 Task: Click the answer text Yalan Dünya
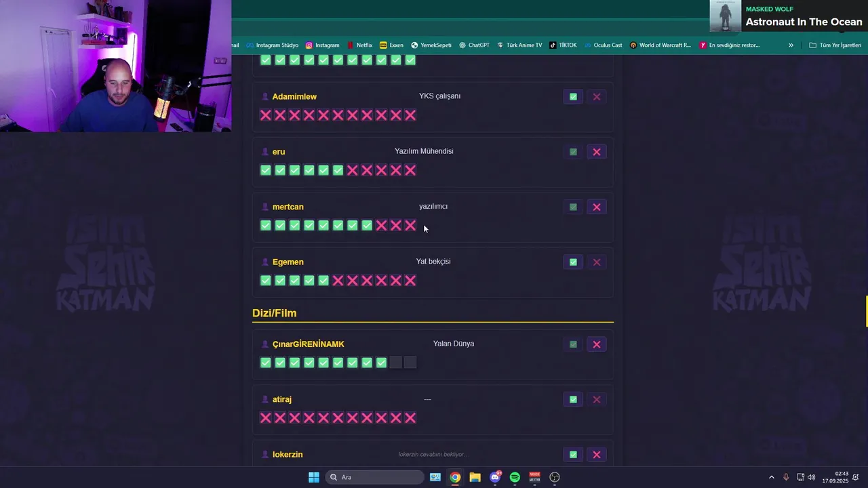pos(454,344)
